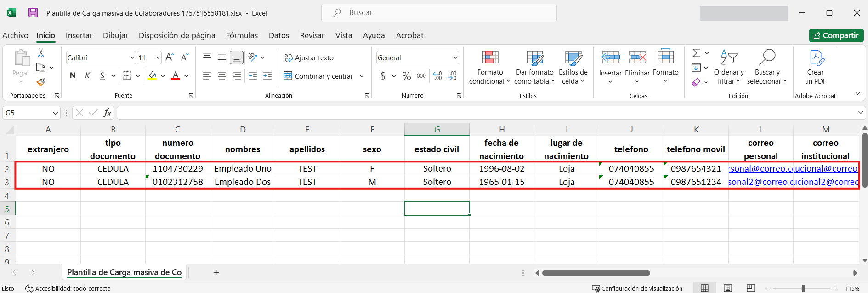Switch to Page Layout view icon
Image resolution: width=868 pixels, height=293 pixels.
728,288
